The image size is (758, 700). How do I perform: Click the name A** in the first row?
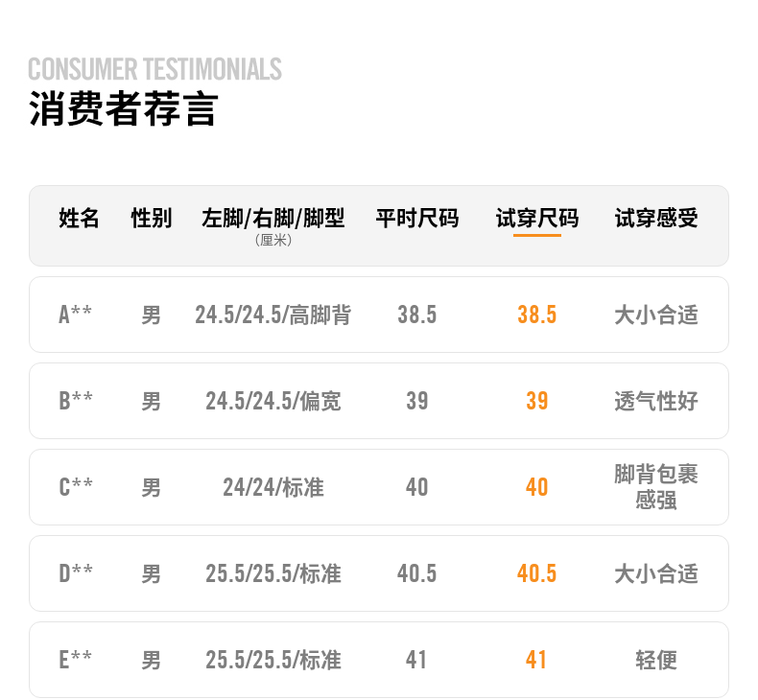click(x=76, y=315)
